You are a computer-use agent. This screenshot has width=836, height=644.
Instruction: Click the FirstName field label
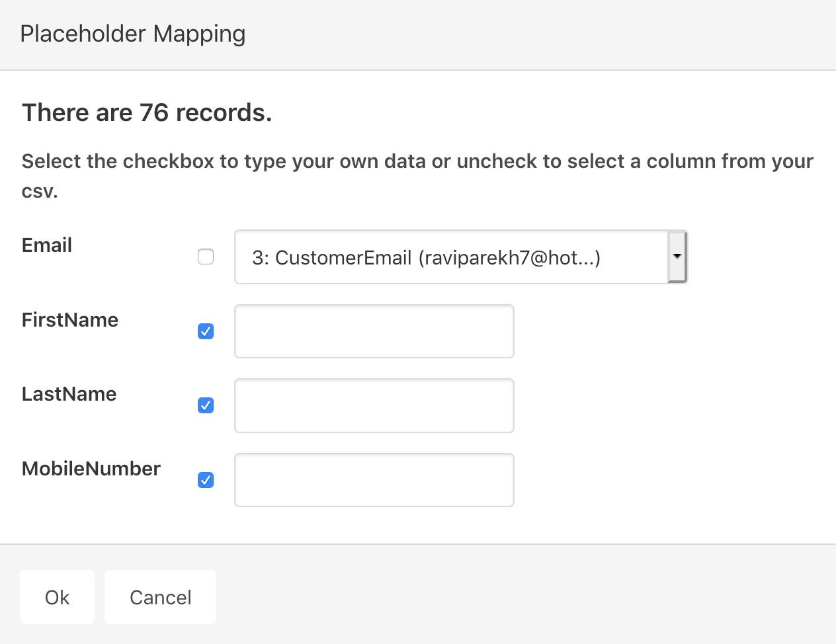point(70,320)
